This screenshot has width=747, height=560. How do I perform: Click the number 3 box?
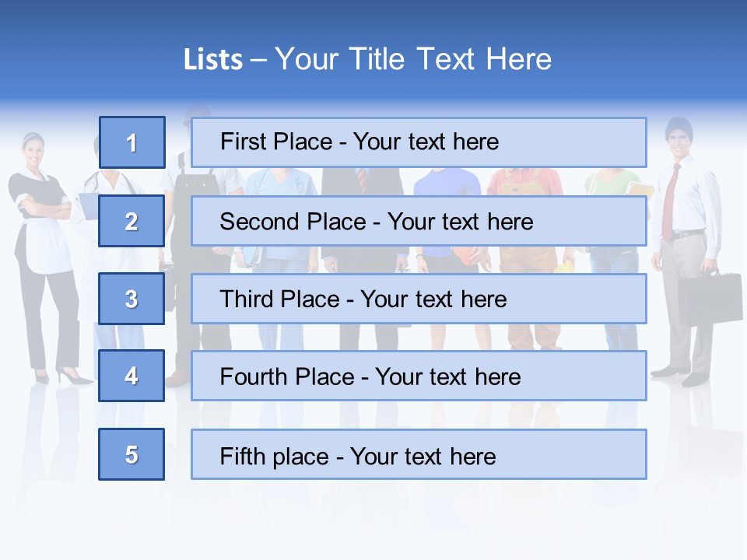132,299
